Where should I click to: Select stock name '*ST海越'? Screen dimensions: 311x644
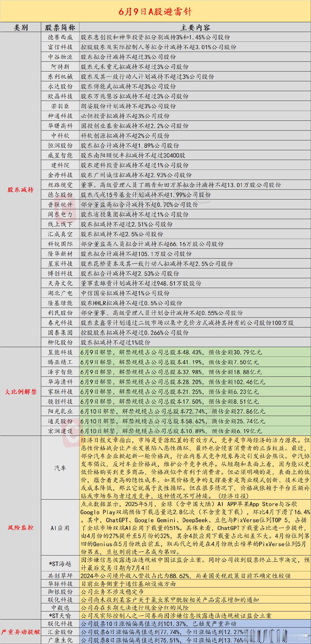click(60, 564)
